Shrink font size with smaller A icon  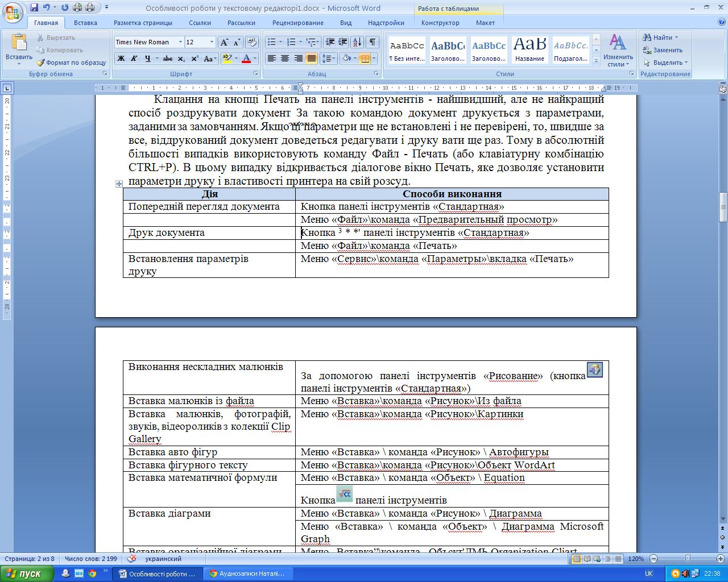237,42
